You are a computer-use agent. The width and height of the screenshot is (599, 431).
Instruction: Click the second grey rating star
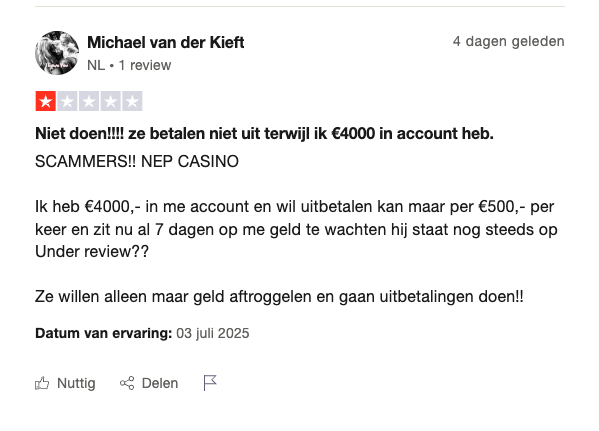click(67, 101)
